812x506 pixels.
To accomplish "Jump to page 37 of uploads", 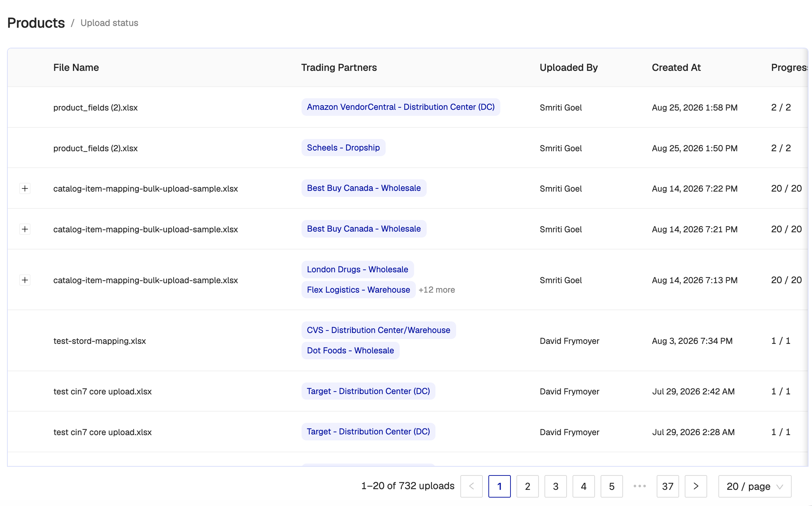I will tap(668, 486).
